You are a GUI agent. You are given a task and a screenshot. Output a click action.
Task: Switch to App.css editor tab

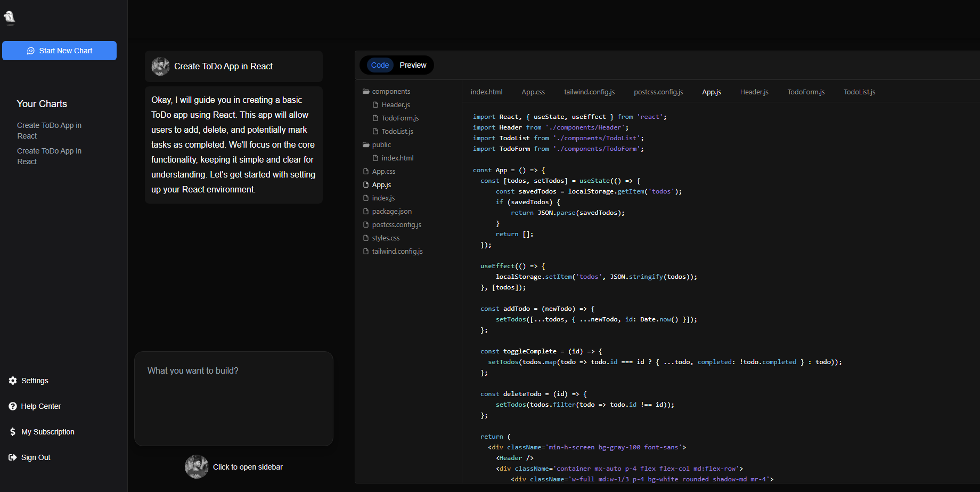tap(533, 92)
